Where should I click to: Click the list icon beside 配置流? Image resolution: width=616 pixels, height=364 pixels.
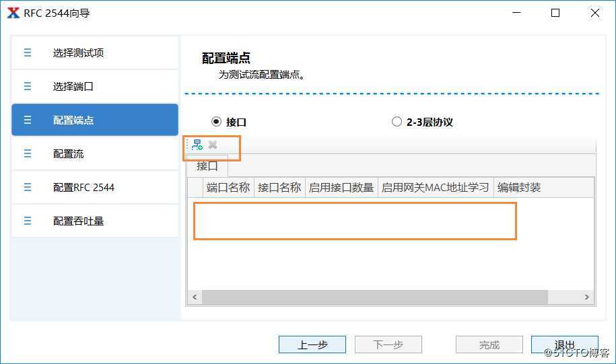click(28, 153)
